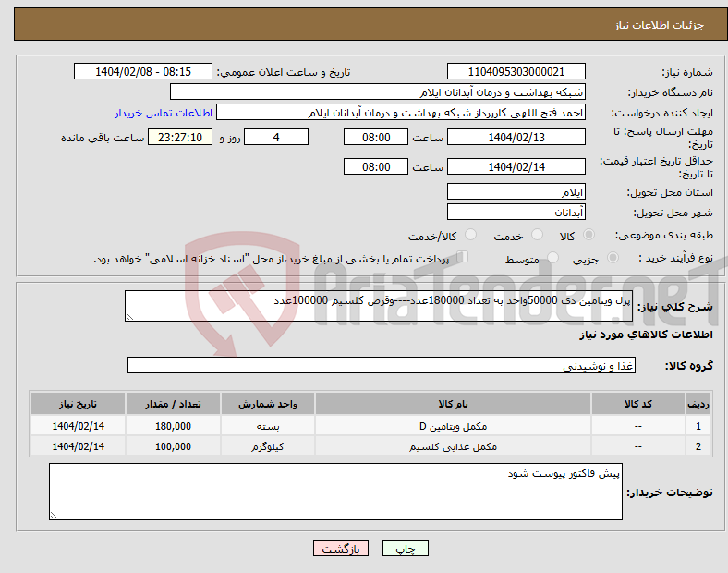Select the متوسط purchase type radio
Viewport: 728px width, 573px height.
(553, 258)
